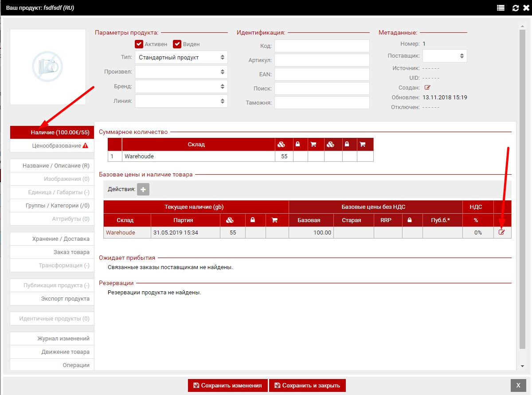Open the Тип dropdown
Viewport: 532px width, 395px height.
181,57
